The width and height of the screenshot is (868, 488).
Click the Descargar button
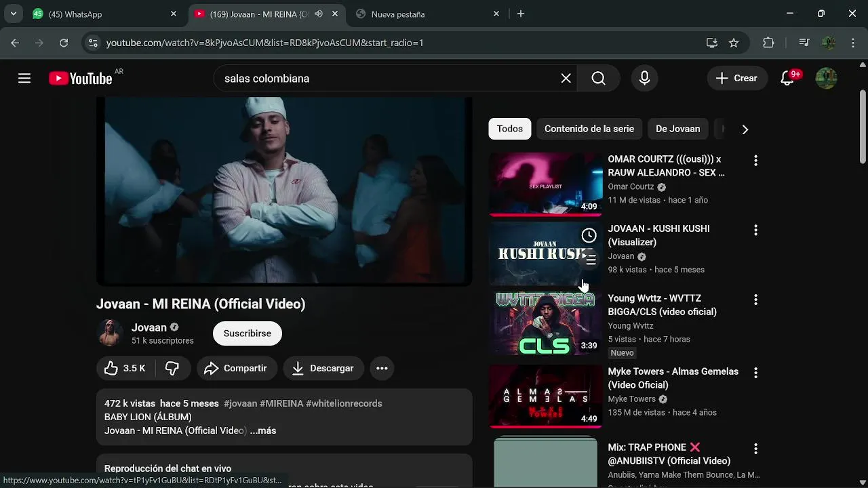pos(323,368)
